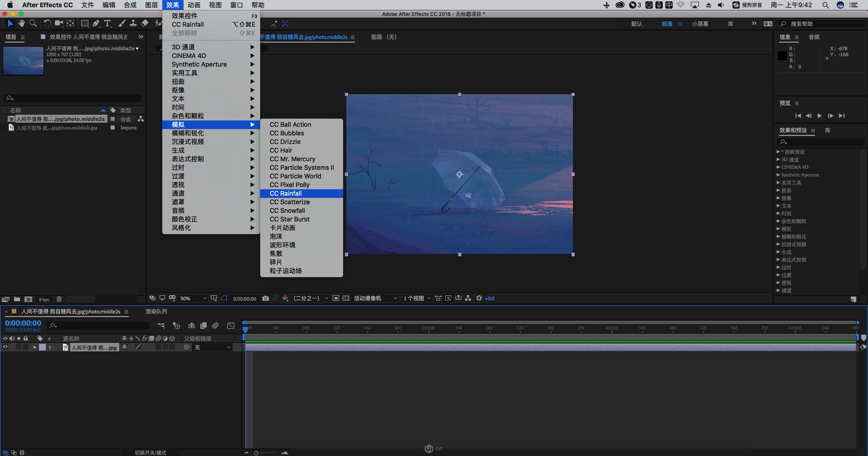Image resolution: width=868 pixels, height=456 pixels.
Task: Take a snapshot with camera icon
Action: coord(266,298)
